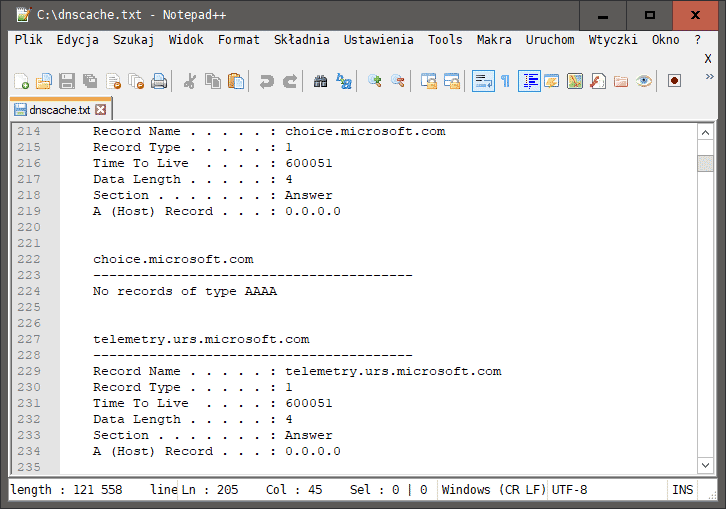Click the Paste clipboard icon

click(x=236, y=81)
